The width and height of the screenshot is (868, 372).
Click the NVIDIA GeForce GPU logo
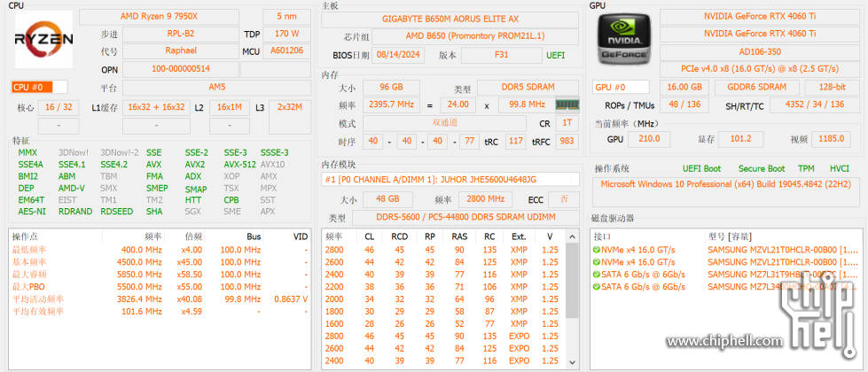coord(623,39)
